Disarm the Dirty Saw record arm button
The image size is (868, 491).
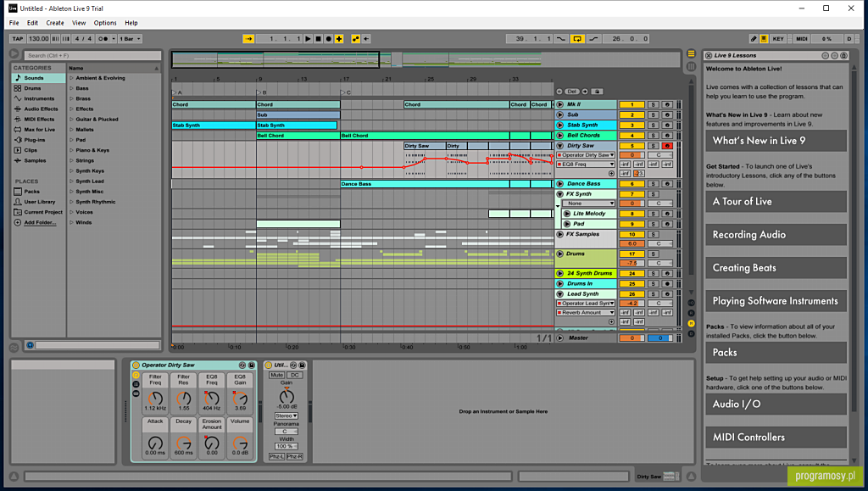tap(667, 146)
